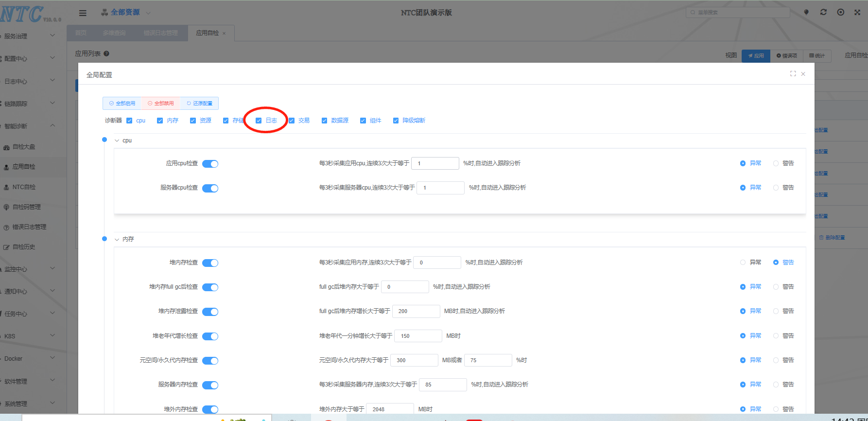This screenshot has width=868, height=421.
Task: Maximize the 全局配置 dialog
Action: (793, 73)
